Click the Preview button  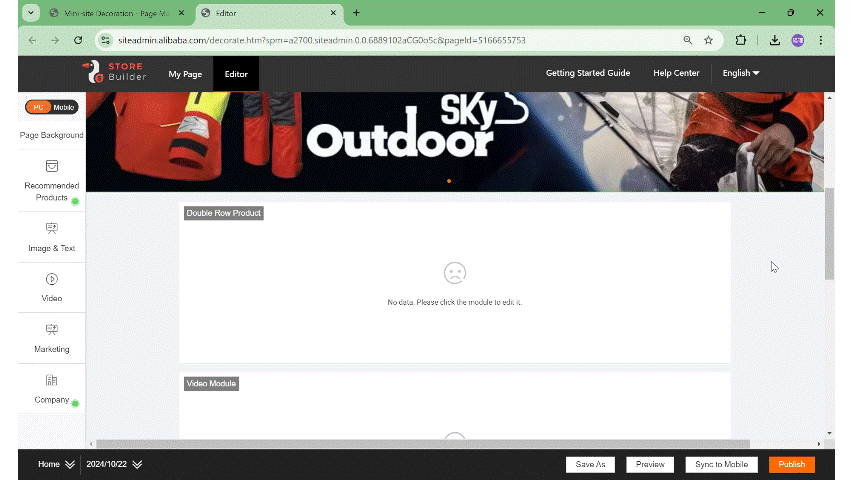[x=650, y=464]
